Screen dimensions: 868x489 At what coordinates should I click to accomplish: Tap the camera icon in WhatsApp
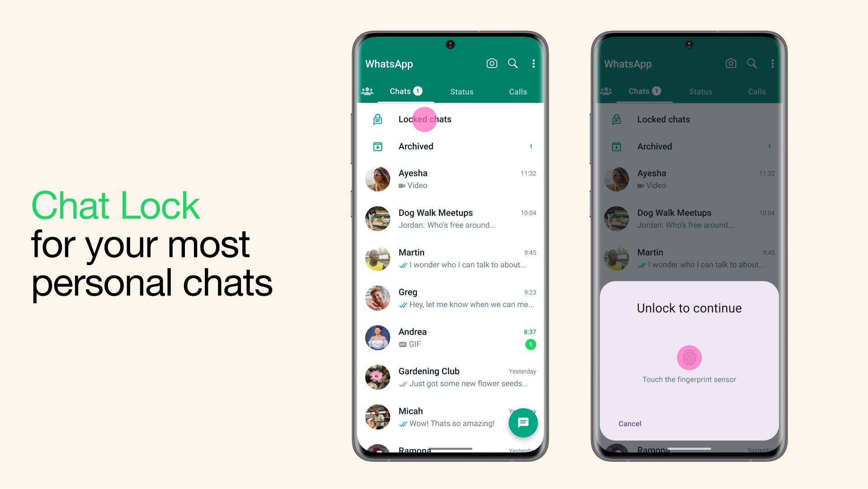(x=491, y=63)
